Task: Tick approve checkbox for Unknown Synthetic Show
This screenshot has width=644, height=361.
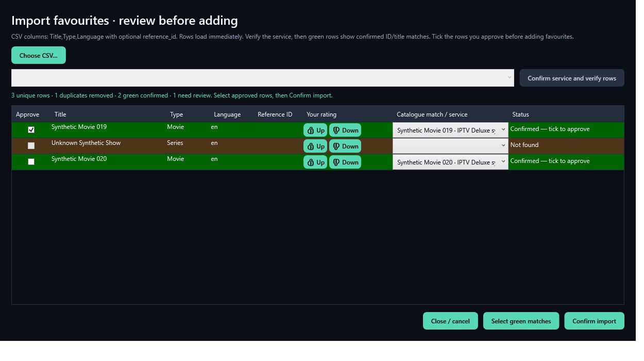Action: point(31,146)
